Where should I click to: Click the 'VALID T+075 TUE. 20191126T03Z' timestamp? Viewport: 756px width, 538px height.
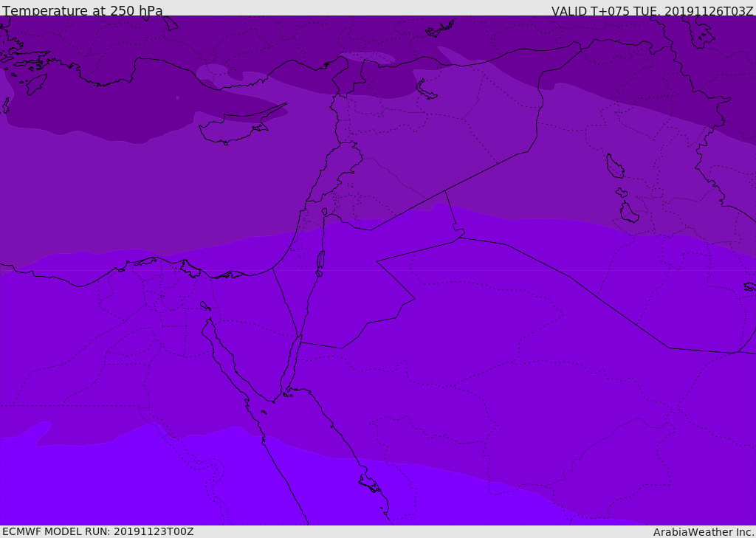[x=653, y=11]
